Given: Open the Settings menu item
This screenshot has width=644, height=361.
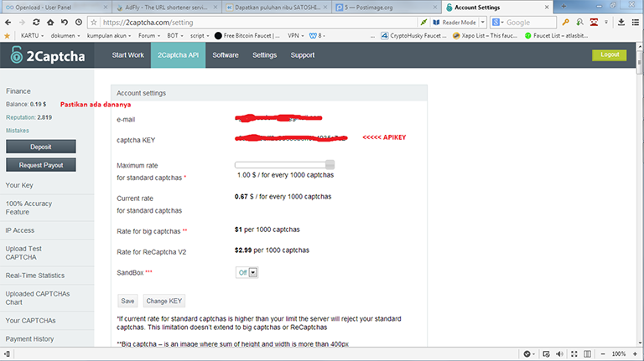Looking at the screenshot, I should click(264, 55).
